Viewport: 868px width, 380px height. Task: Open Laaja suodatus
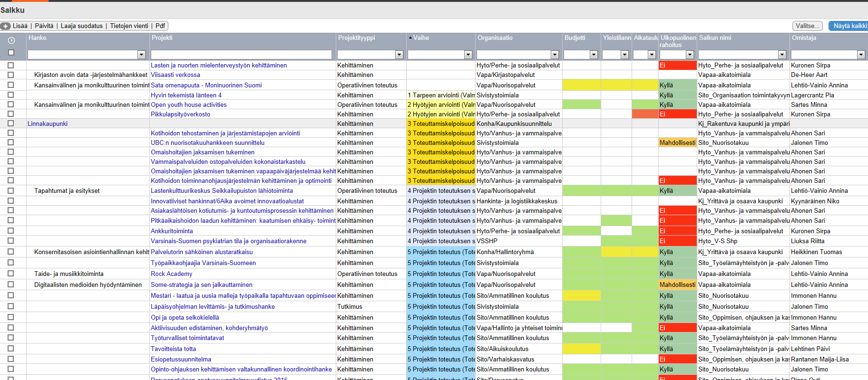(x=81, y=26)
